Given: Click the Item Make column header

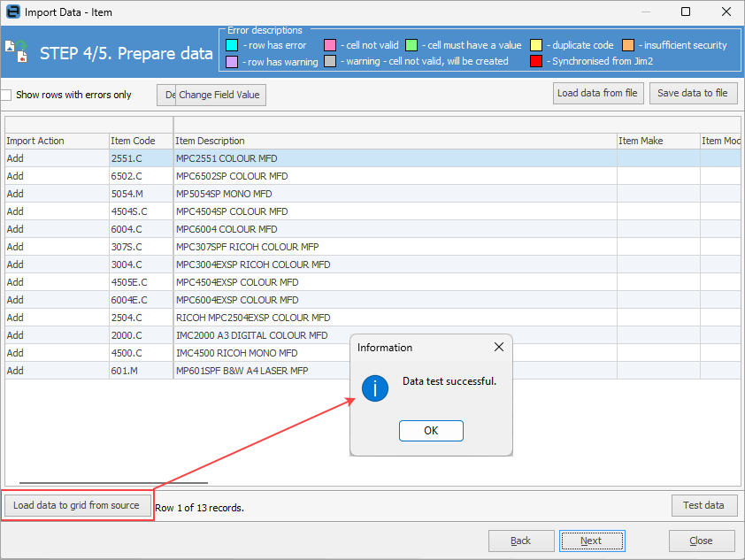Looking at the screenshot, I should (658, 141).
